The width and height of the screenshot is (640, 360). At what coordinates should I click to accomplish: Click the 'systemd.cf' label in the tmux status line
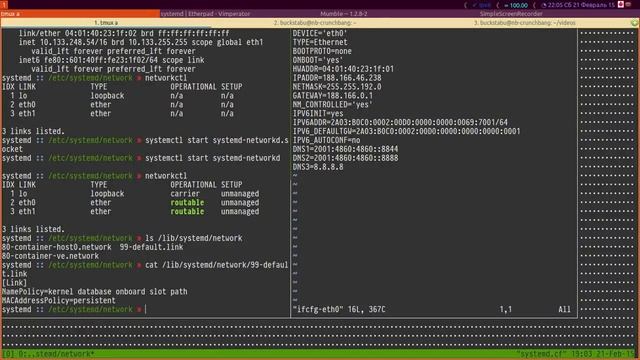[x=540, y=354]
